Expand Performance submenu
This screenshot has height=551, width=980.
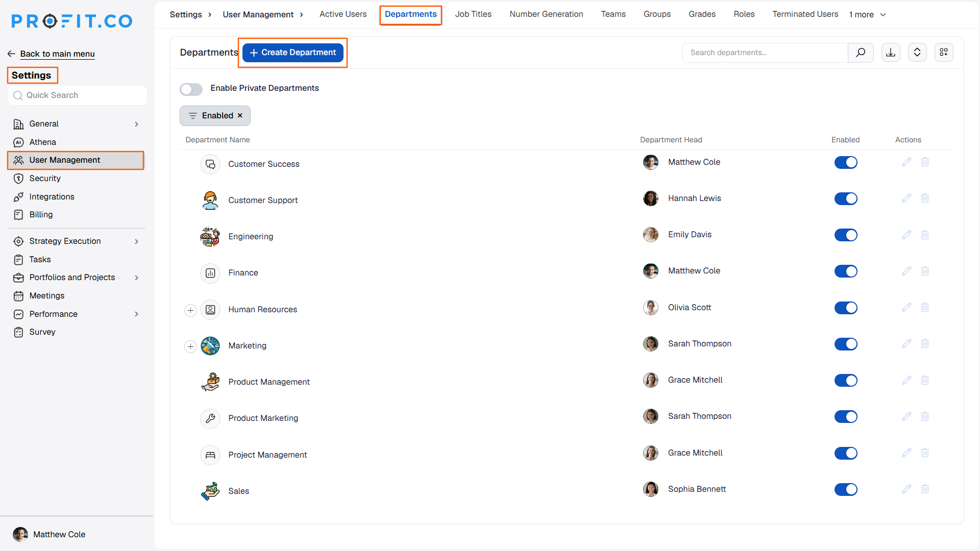tap(136, 314)
